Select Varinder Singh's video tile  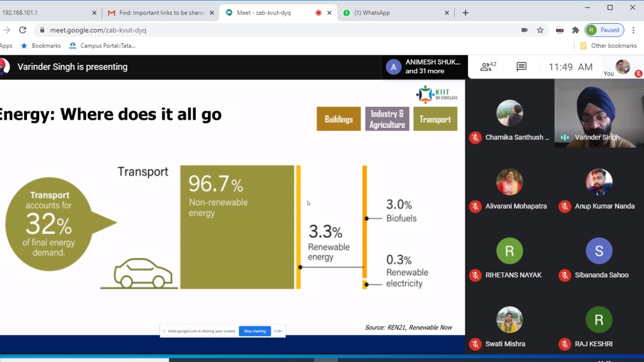(599, 113)
